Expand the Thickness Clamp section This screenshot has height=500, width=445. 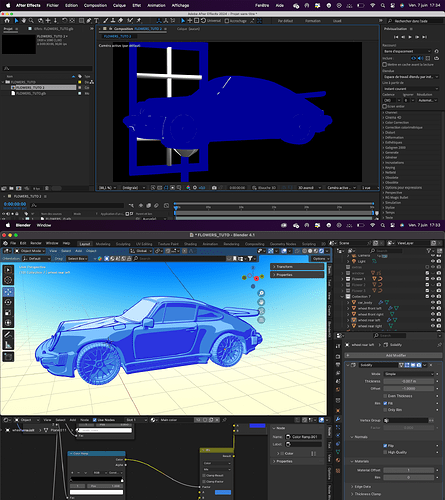[365, 494]
